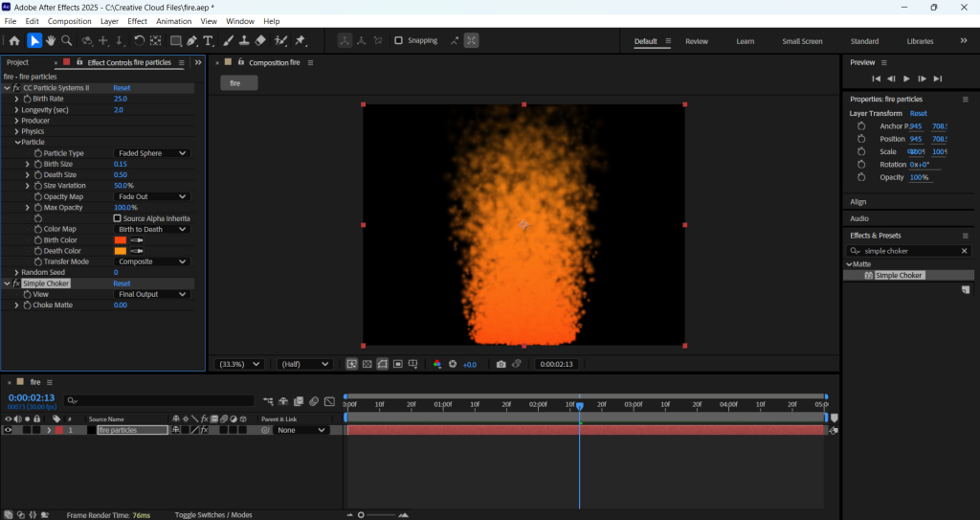980x520 pixels.
Task: Check Source Alpha Inheritance option
Action: coord(117,218)
